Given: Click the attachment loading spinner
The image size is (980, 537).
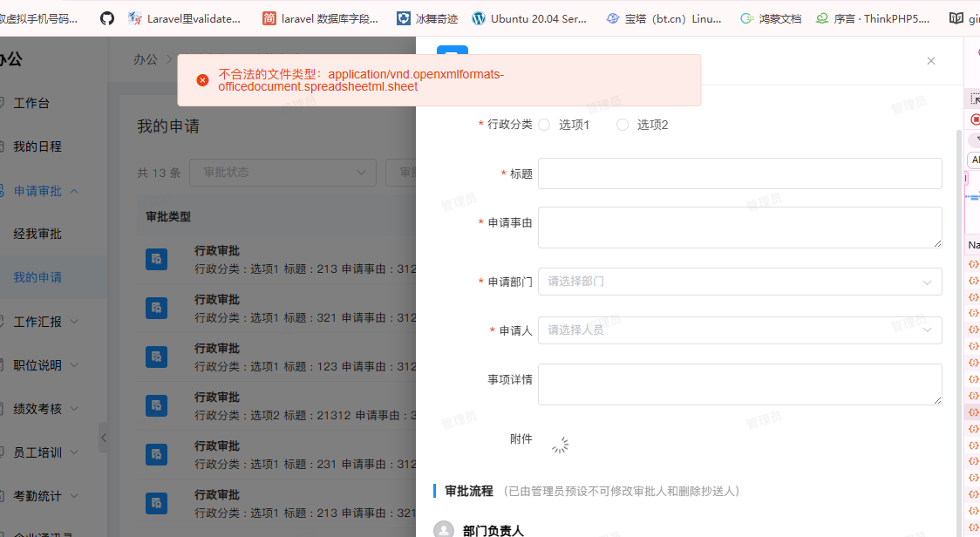Looking at the screenshot, I should [560, 445].
